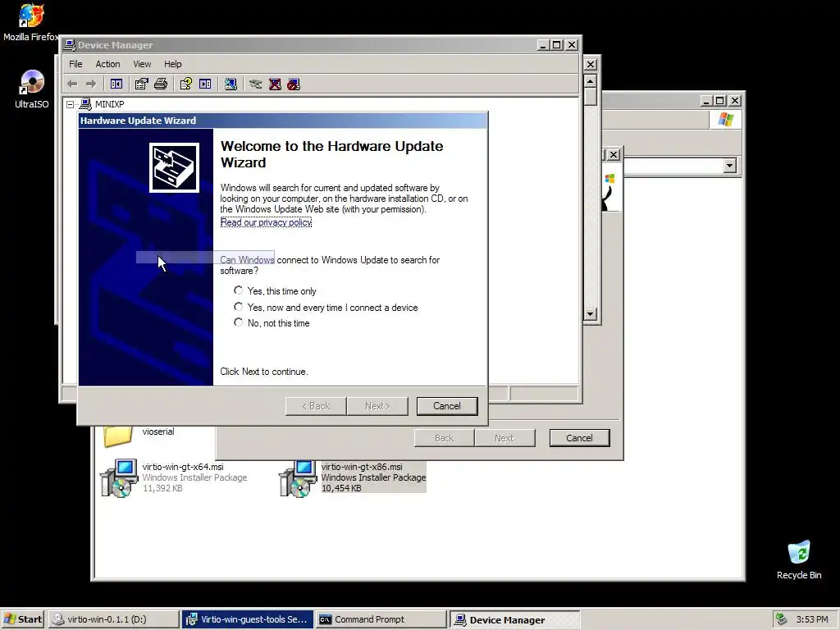Viewport: 840px width, 630px height.
Task: Click the Forward arrow in Device Manager toolbar
Action: coord(91,84)
